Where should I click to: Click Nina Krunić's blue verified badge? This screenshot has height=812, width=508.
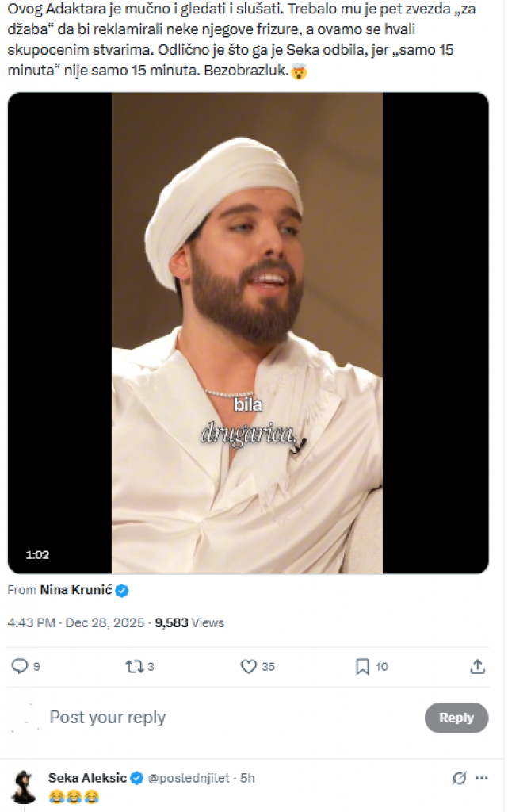point(122,591)
